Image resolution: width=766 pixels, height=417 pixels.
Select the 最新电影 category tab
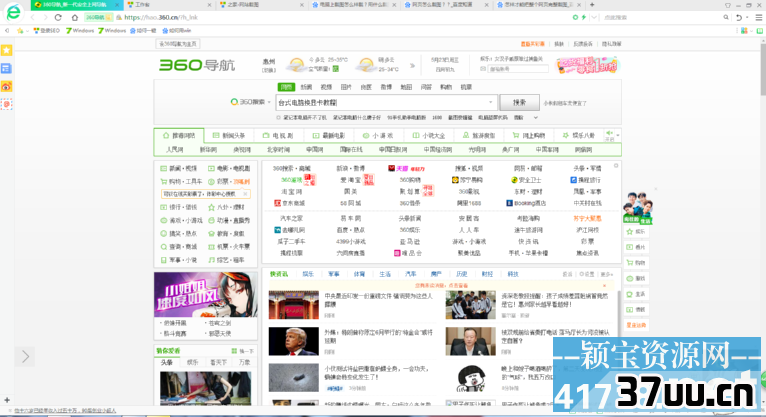click(x=329, y=135)
